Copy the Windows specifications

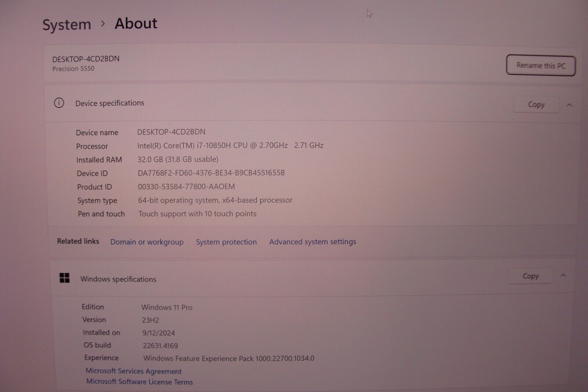point(530,276)
